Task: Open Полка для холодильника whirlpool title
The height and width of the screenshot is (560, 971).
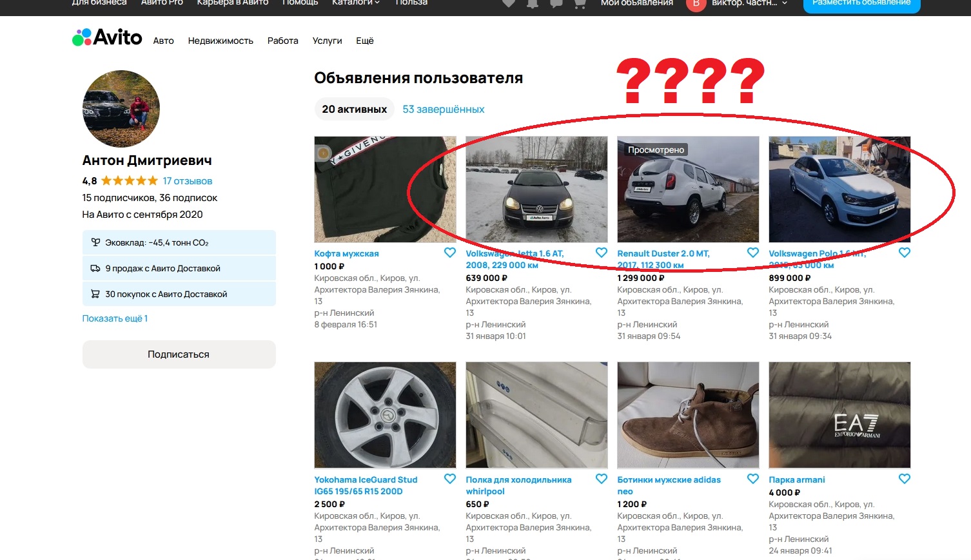Action: click(519, 485)
